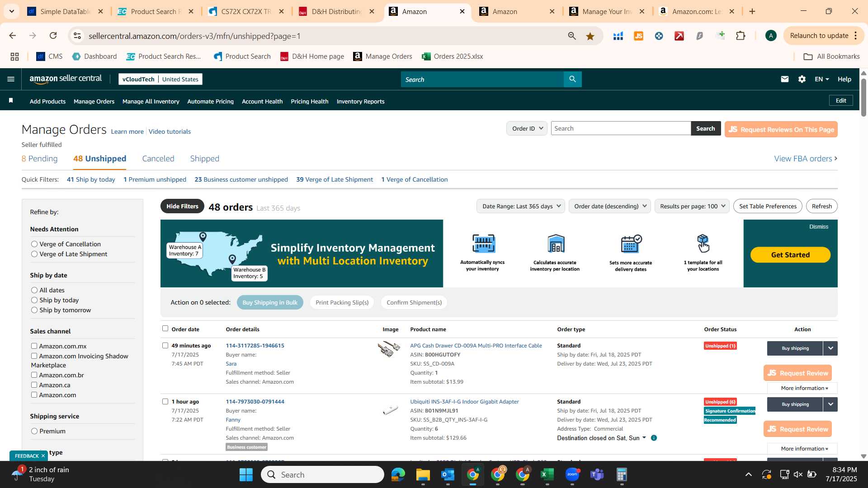Click Request Reviews On This Page
Viewport: 868px width, 488px height.
(x=781, y=129)
